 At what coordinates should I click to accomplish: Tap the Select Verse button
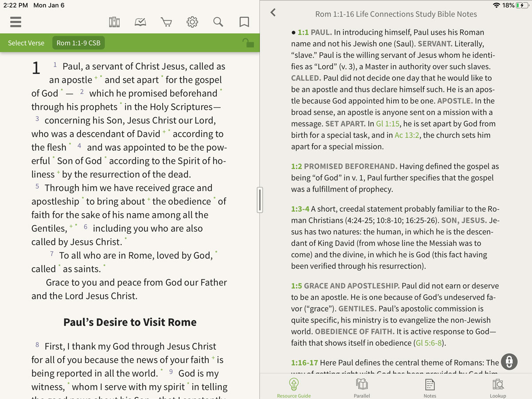pyautogui.click(x=26, y=43)
